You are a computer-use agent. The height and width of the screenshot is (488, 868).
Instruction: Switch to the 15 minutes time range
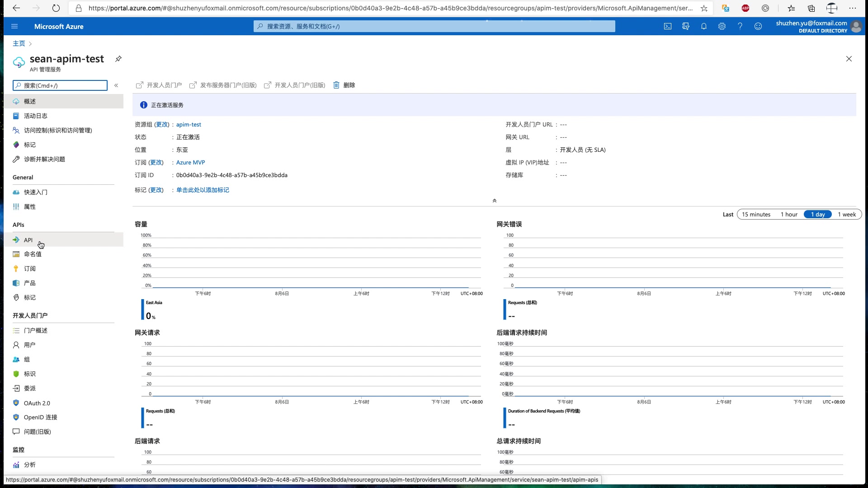tap(755, 214)
